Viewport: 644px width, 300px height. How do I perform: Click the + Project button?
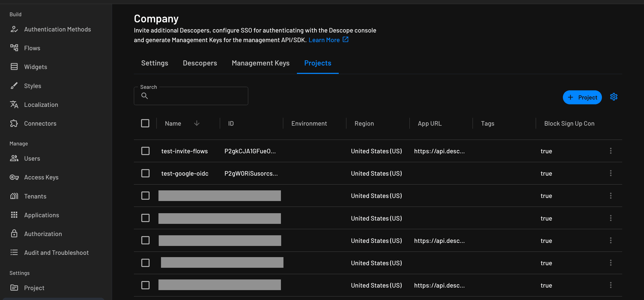click(x=582, y=97)
